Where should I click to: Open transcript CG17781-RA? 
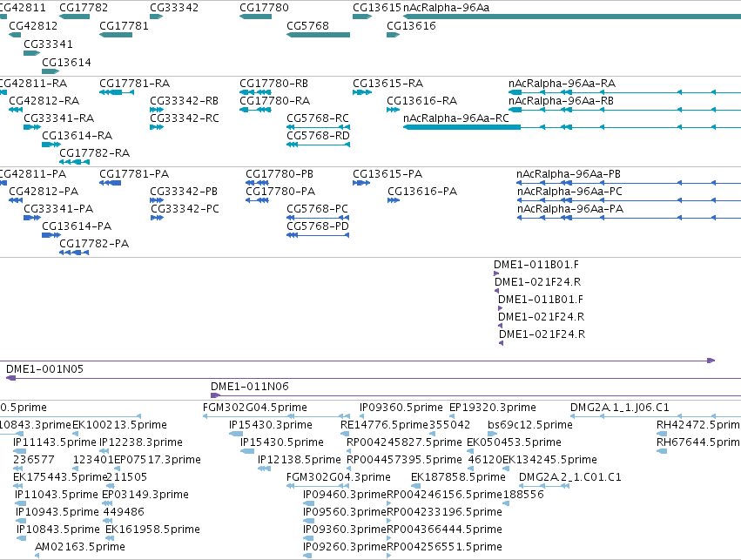click(135, 84)
